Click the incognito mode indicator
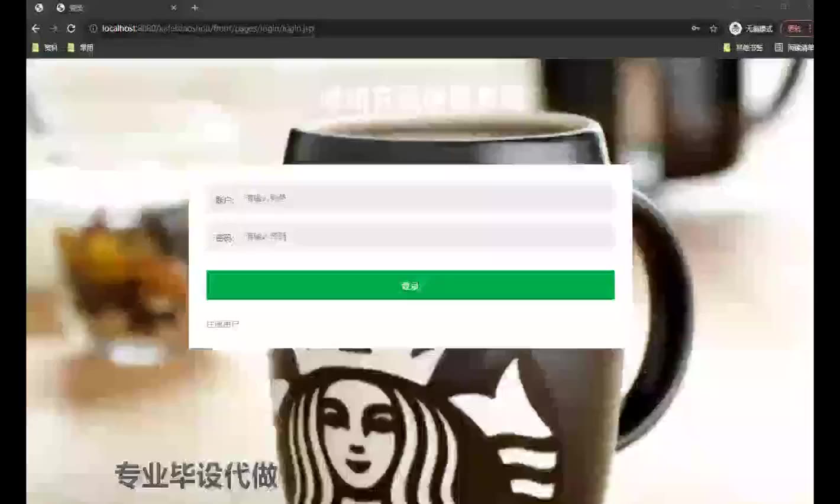Image resolution: width=840 pixels, height=504 pixels. [x=751, y=28]
